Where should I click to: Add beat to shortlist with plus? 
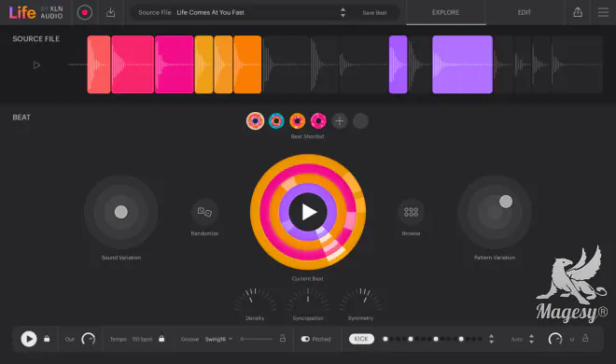340,121
